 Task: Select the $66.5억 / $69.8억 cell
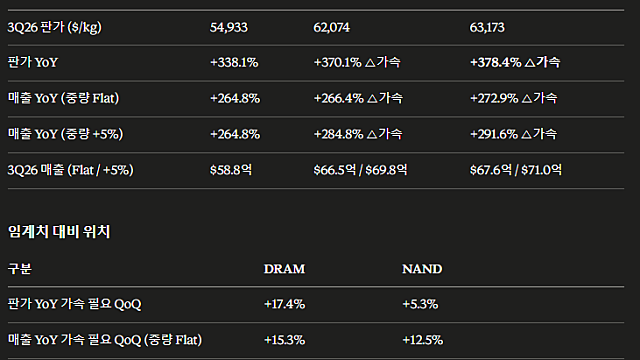point(360,170)
